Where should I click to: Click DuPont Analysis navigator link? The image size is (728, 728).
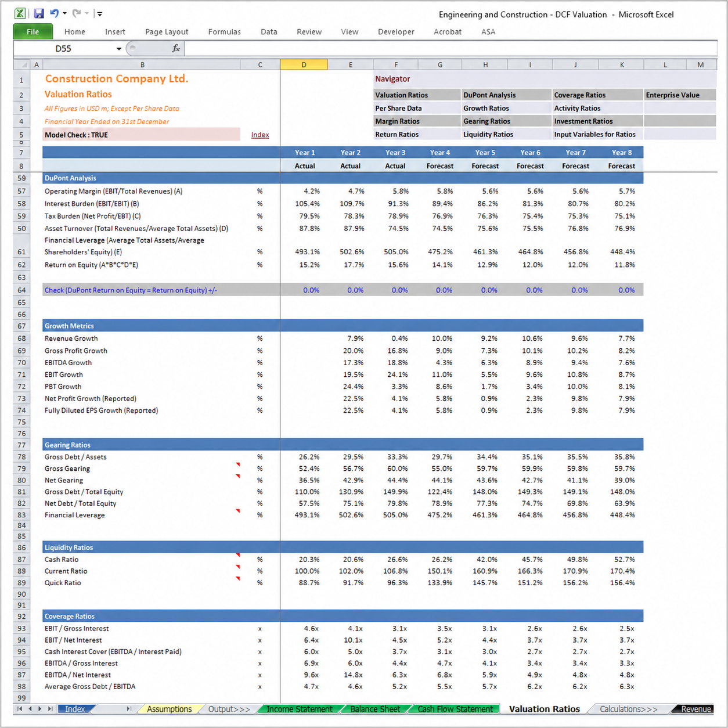pos(489,95)
